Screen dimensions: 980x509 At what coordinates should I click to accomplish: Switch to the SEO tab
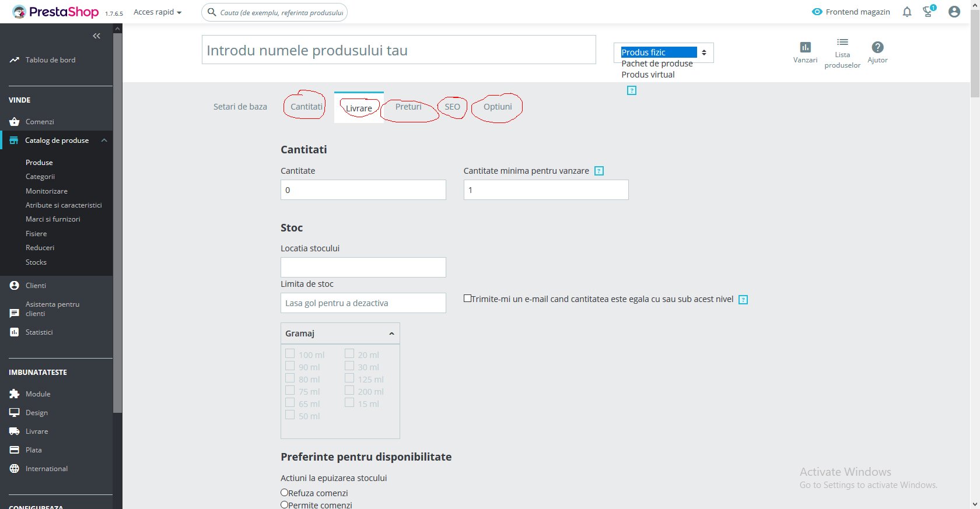(452, 107)
